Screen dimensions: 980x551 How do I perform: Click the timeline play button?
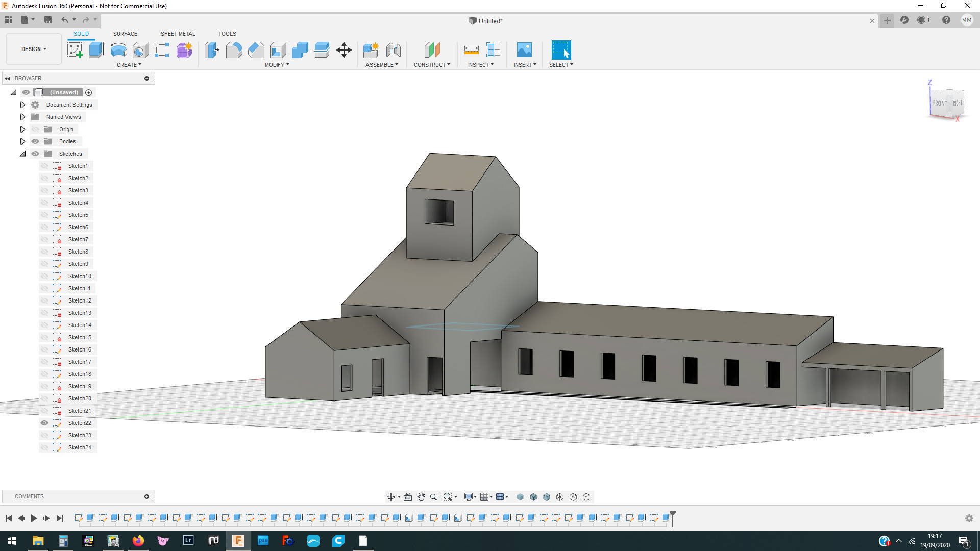pos(34,518)
